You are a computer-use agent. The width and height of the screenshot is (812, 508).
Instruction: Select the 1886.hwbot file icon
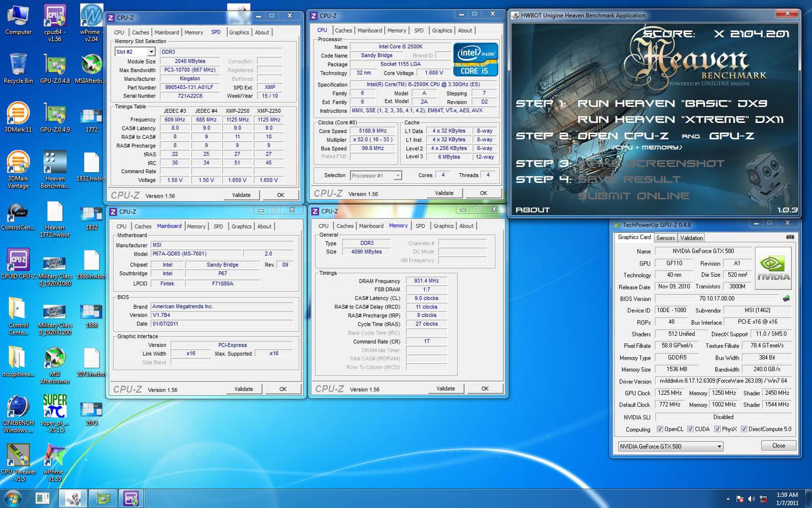click(91, 264)
